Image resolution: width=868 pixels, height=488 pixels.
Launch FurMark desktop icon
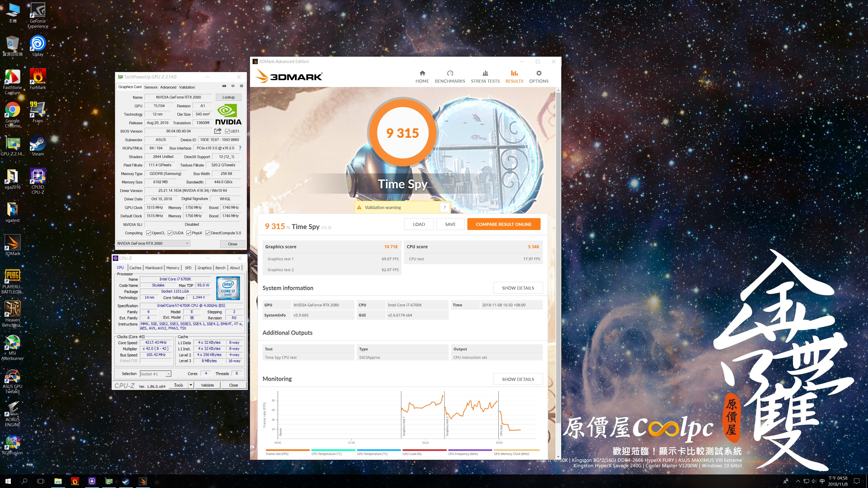[x=38, y=79]
